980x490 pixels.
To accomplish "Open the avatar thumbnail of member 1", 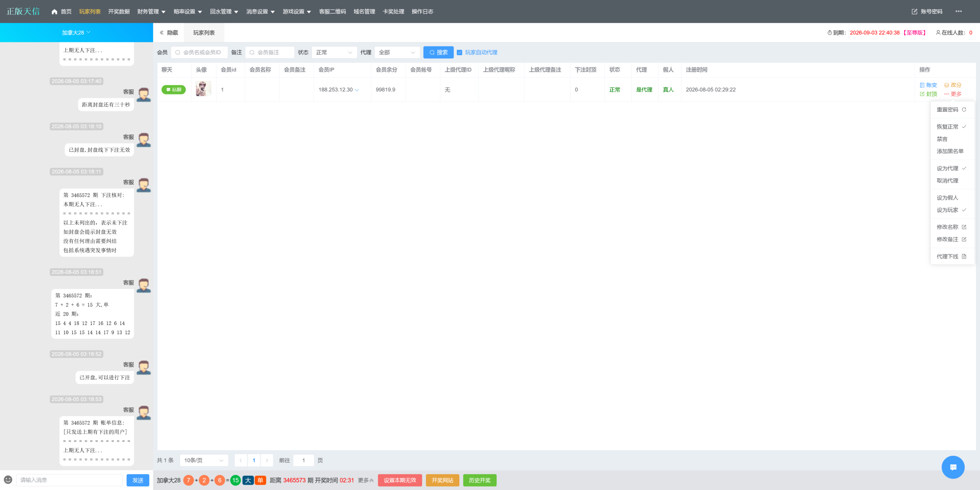I will pos(204,89).
